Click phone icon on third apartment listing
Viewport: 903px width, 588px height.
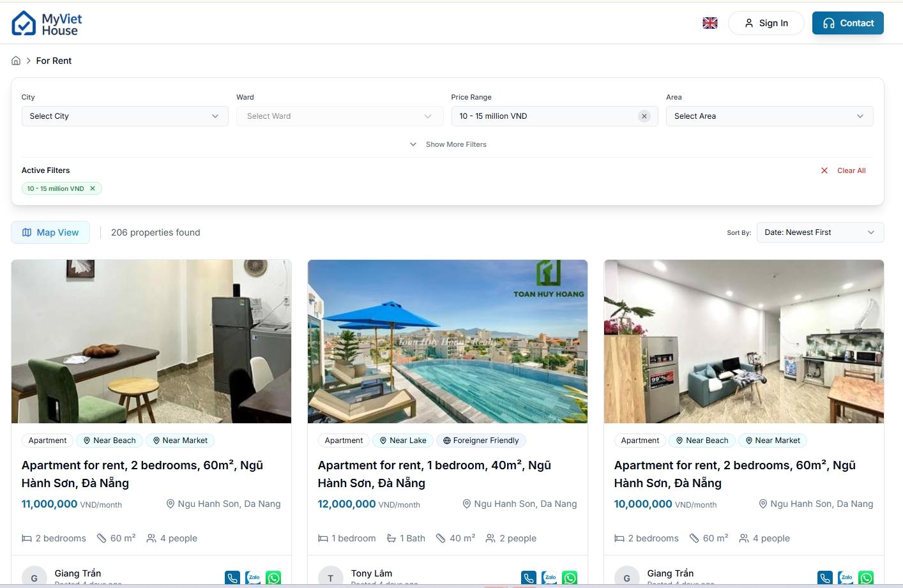[825, 578]
